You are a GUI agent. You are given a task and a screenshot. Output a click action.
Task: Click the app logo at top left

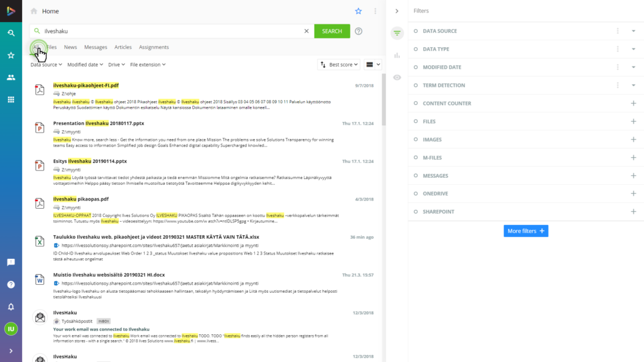pyautogui.click(x=11, y=11)
